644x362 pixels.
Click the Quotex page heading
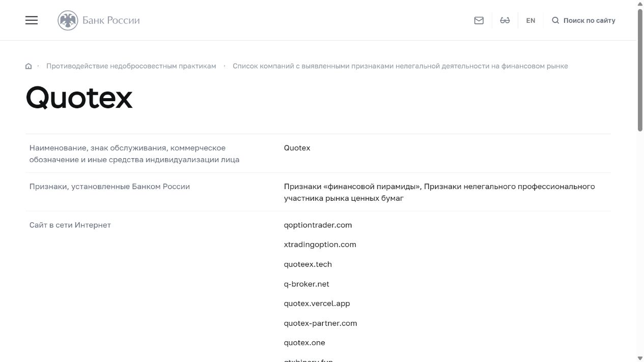(x=79, y=98)
